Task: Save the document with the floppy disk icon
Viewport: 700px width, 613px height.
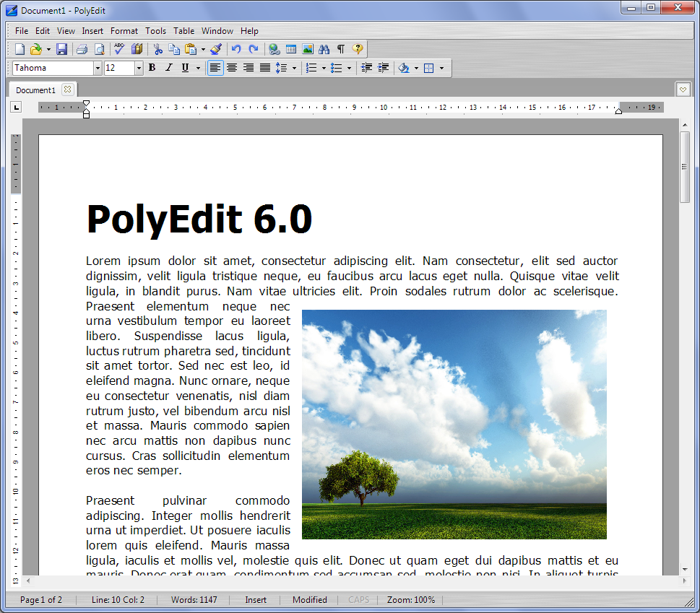Action: 61,49
